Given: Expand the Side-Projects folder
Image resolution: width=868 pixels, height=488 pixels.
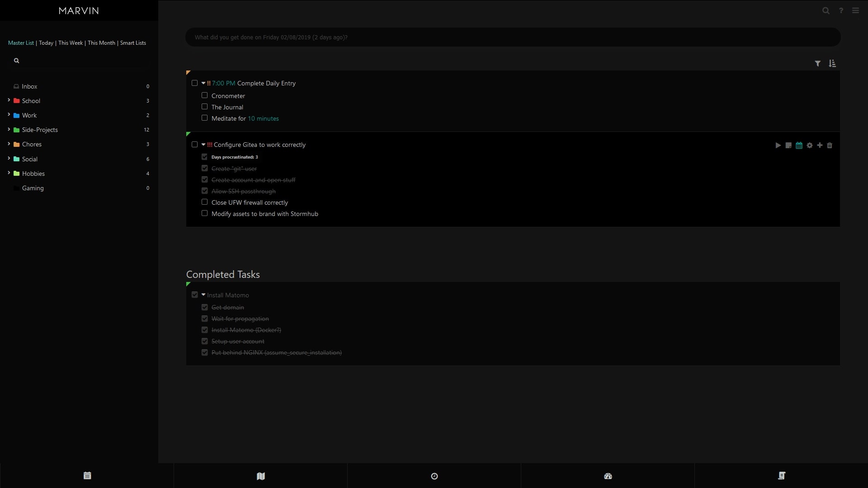Looking at the screenshot, I should pyautogui.click(x=9, y=129).
